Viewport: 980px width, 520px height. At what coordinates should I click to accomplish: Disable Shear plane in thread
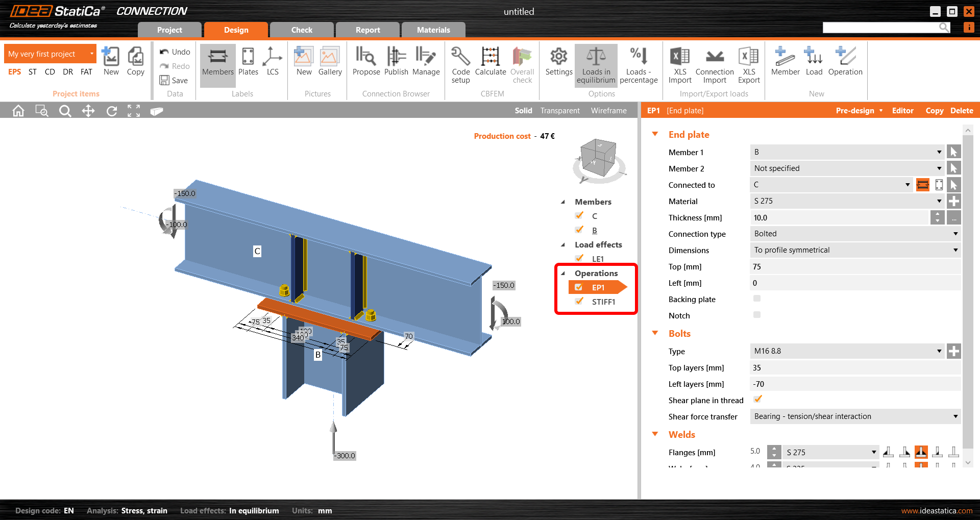757,399
